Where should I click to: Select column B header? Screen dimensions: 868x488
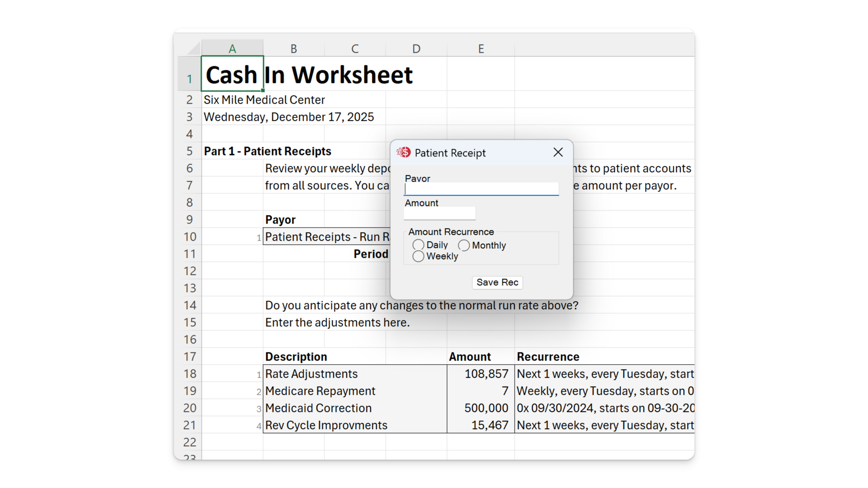coord(294,49)
